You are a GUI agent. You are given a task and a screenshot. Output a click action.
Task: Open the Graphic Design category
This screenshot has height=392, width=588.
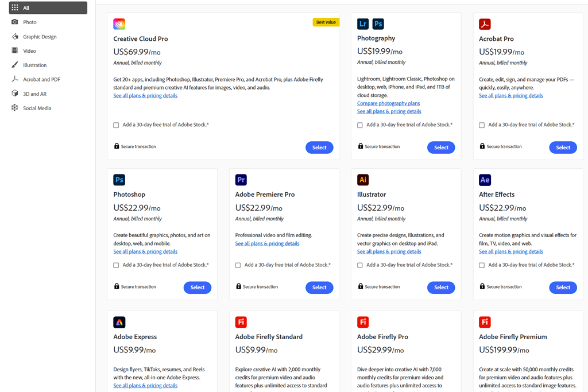click(x=40, y=37)
